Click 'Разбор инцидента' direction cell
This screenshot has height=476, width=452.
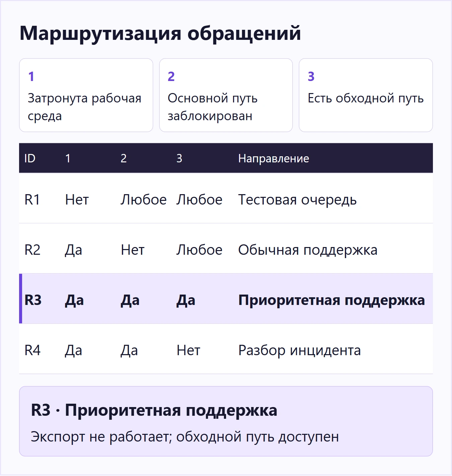coord(299,350)
